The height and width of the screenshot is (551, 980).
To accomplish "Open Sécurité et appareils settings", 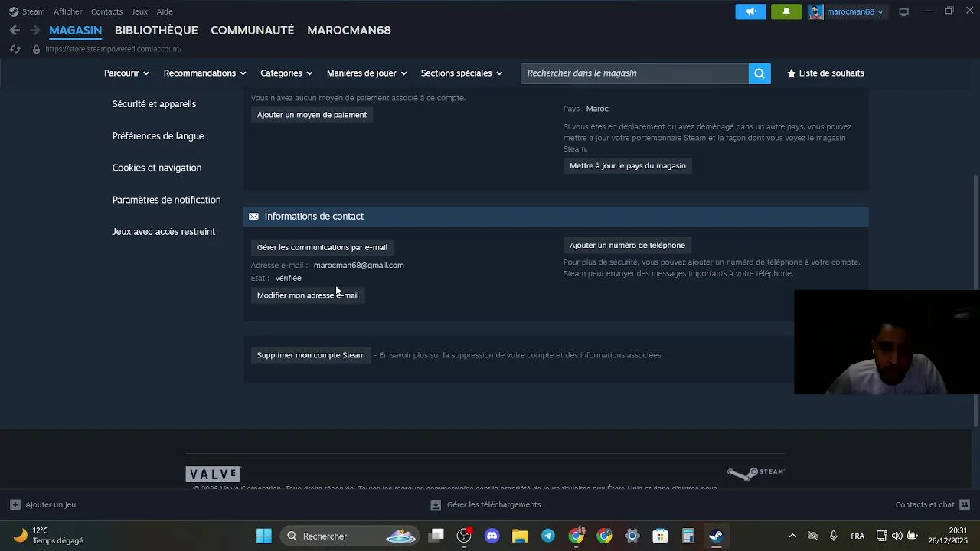I will (154, 104).
